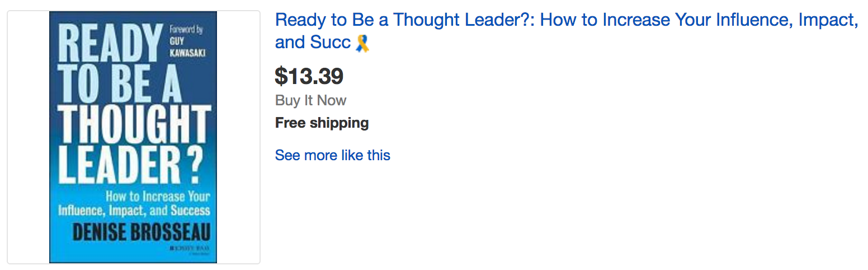Open the Ready to Be a Thought Leader listing title
The image size is (868, 270).
(x=566, y=21)
